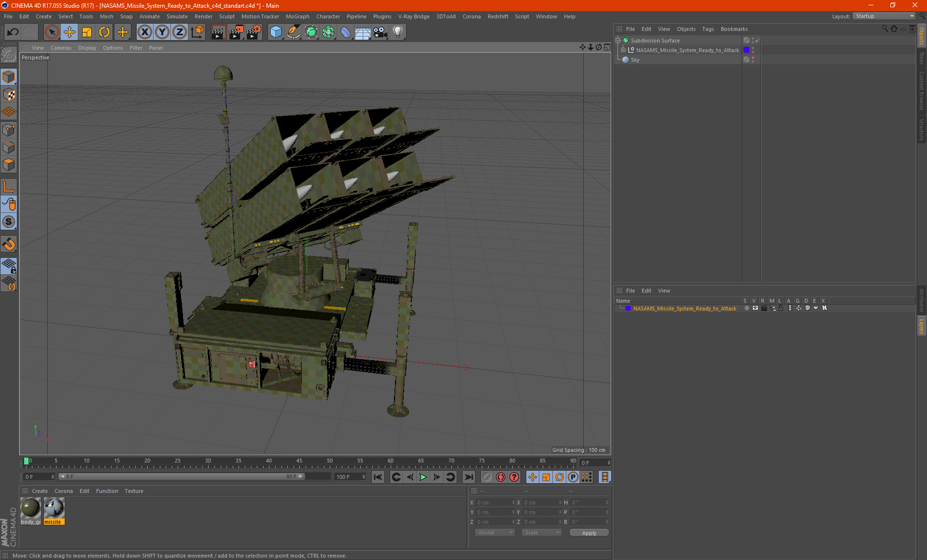Viewport: 927px width, 560px height.
Task: Toggle Z axis lock
Action: (180, 32)
